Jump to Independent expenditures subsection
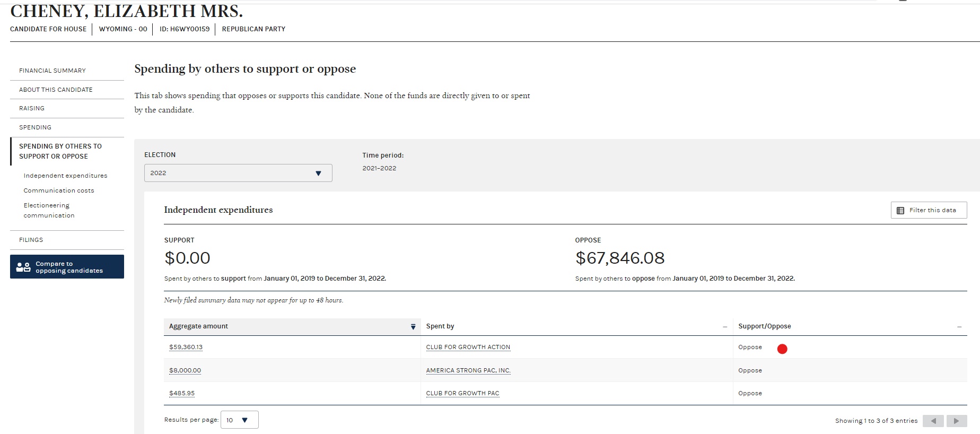 click(x=65, y=176)
